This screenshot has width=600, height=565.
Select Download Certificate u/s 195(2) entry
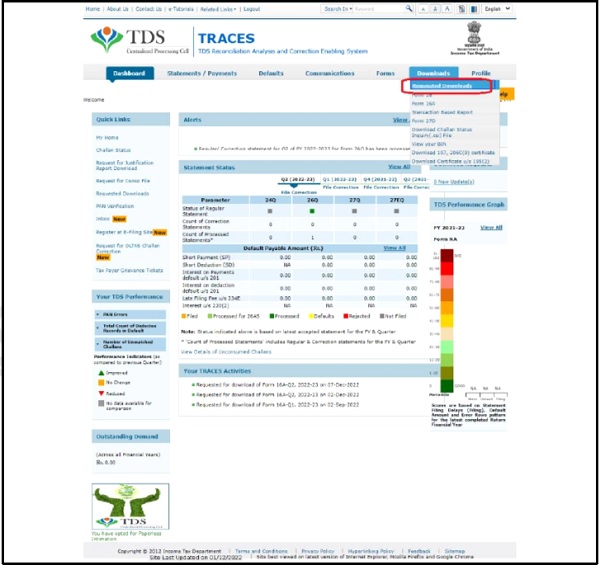450,161
